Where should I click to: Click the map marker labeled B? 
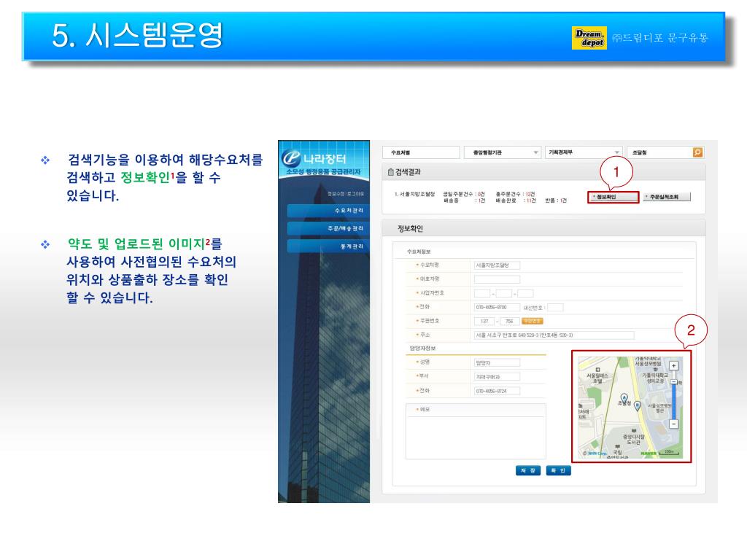click(x=638, y=405)
